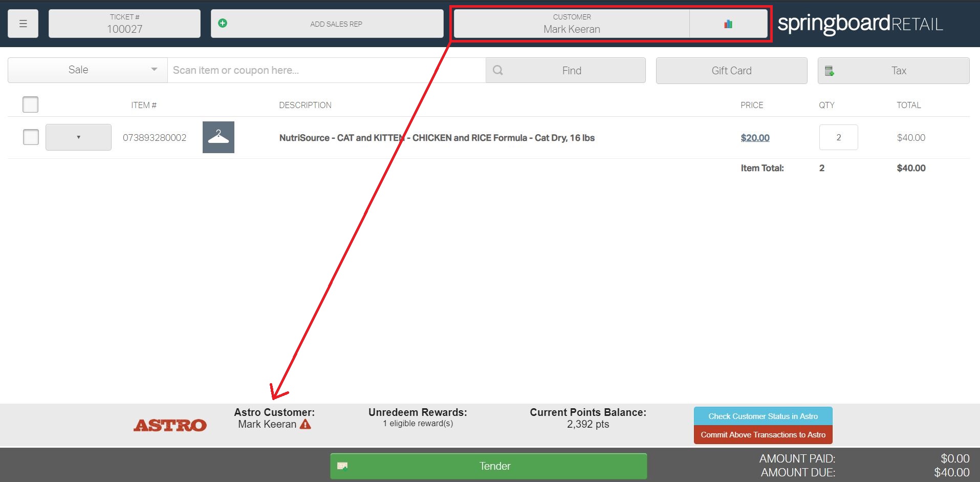Click the PRICE column header
980x482 pixels.
[x=752, y=105]
